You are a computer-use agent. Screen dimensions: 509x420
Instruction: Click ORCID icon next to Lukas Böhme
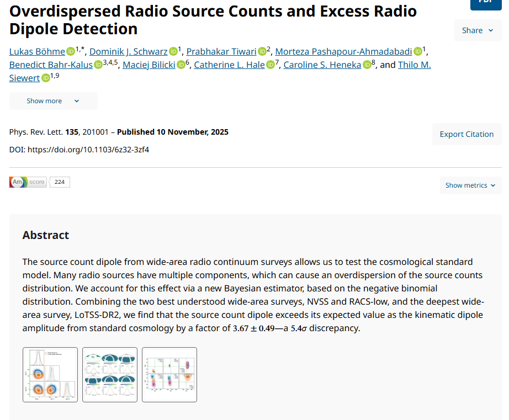click(x=71, y=52)
